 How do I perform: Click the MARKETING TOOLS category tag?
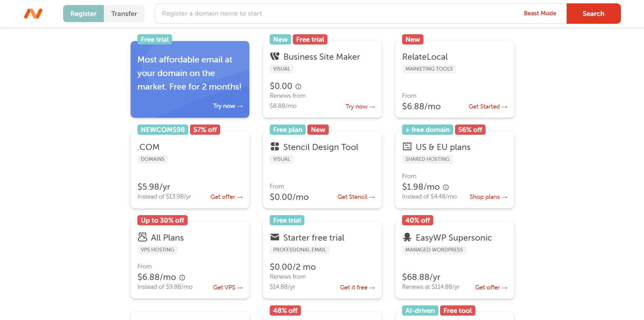[x=429, y=69]
